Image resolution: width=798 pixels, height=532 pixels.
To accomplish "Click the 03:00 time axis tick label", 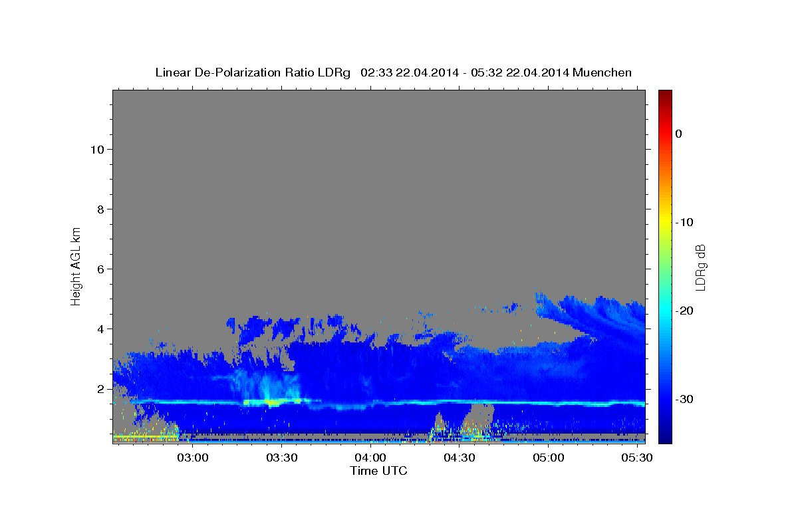I will click(x=193, y=458).
